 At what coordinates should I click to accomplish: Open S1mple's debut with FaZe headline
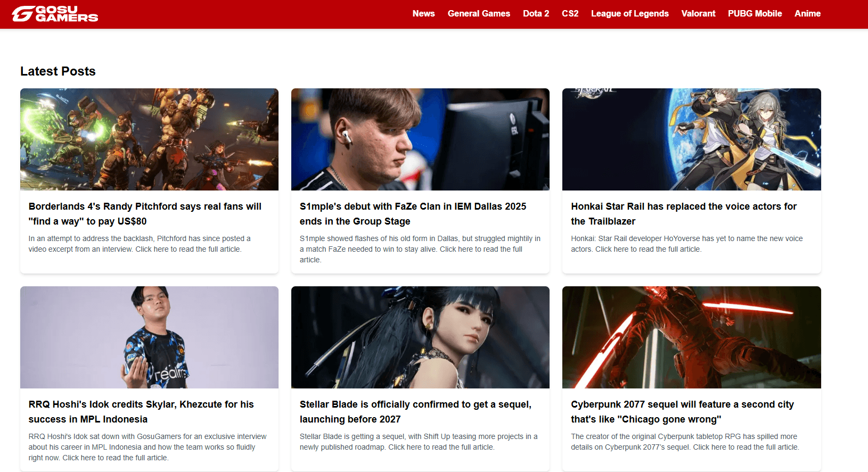pos(413,214)
